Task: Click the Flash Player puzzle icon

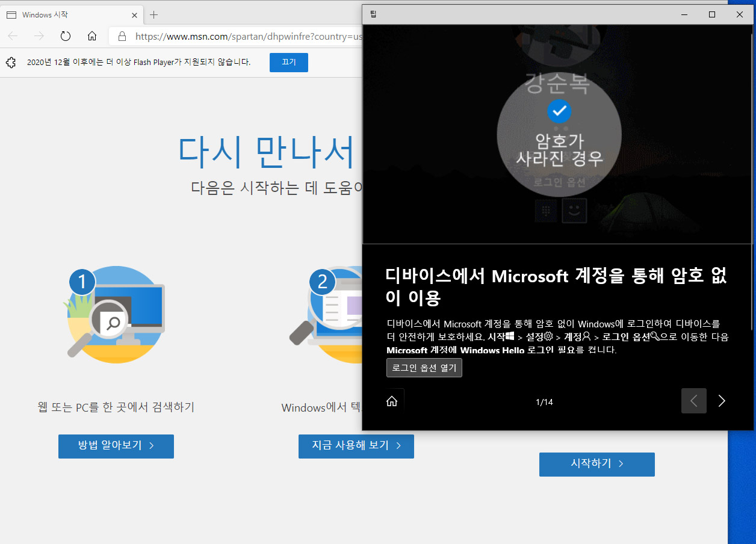Action: pyautogui.click(x=10, y=62)
